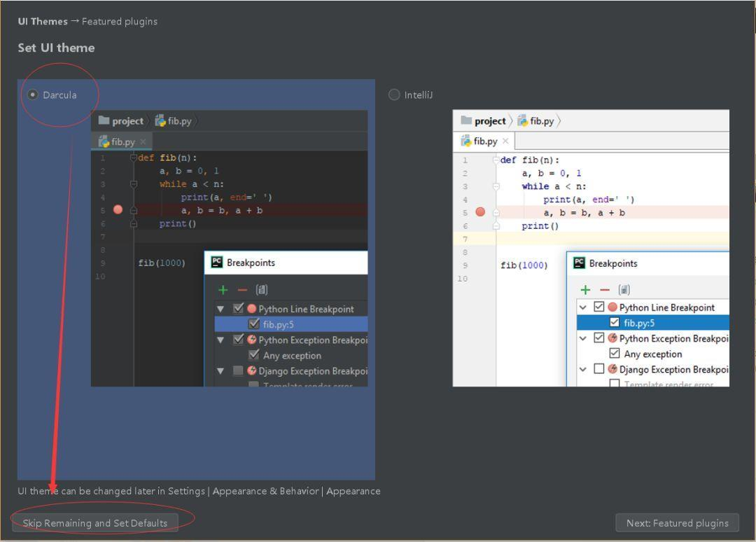Toggle Django Exception Breakpoint checkbox in IntelliJ preview
Screen dimensions: 756x542
point(598,368)
